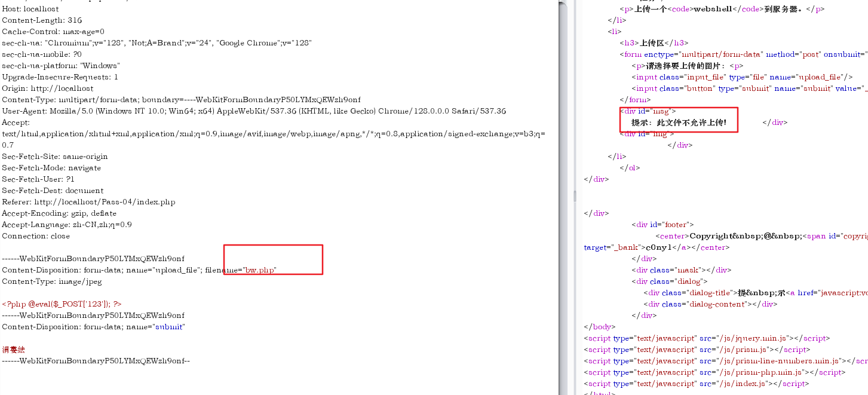Viewport: 868px width, 395px height.
Task: Select the 请选择要上传的图片 paragraph line
Action: (x=688, y=66)
